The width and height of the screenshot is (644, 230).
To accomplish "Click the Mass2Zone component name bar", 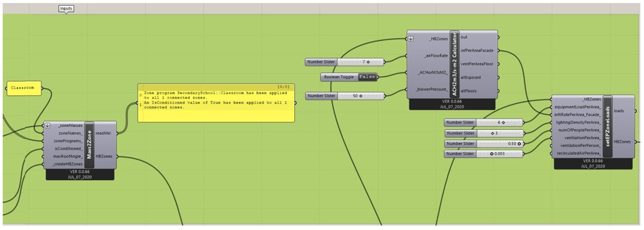I will tap(89, 145).
